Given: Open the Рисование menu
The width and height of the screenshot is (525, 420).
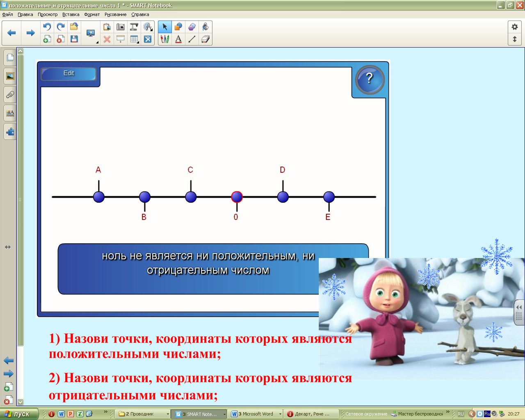Looking at the screenshot, I should click(115, 14).
